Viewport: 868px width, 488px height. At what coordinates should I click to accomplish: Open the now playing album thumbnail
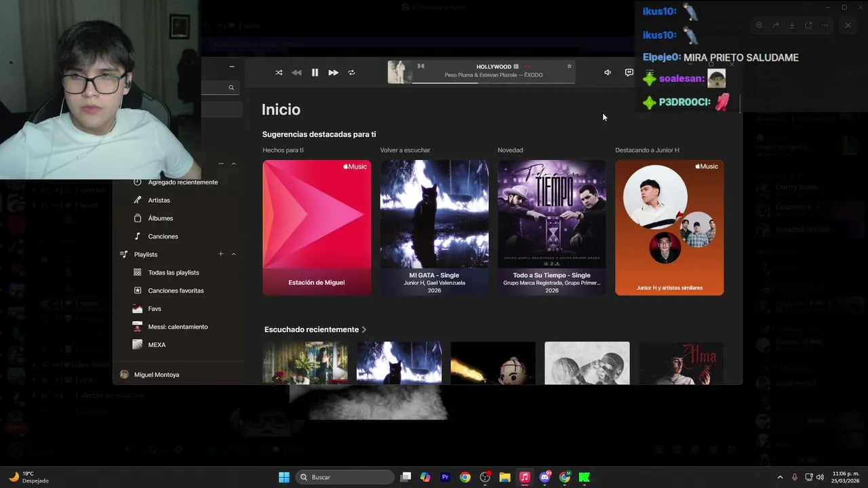(399, 73)
